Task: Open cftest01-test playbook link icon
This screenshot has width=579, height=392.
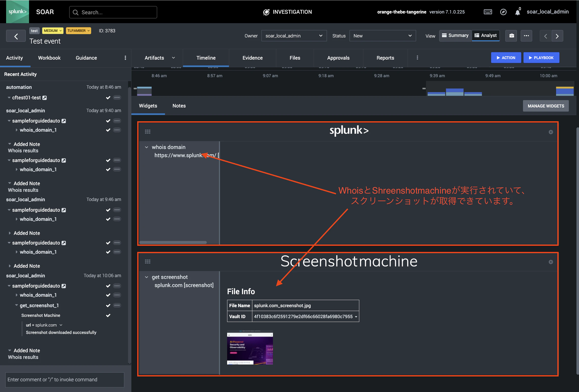Action: pyautogui.click(x=45, y=98)
